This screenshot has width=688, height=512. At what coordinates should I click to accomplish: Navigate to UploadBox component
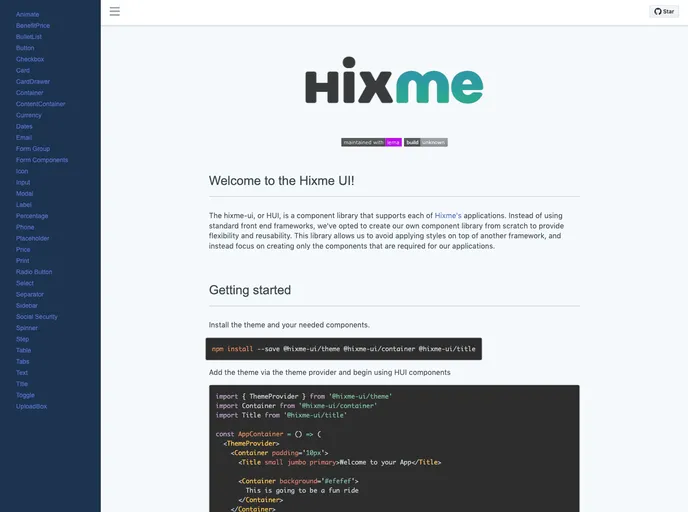tap(32, 406)
